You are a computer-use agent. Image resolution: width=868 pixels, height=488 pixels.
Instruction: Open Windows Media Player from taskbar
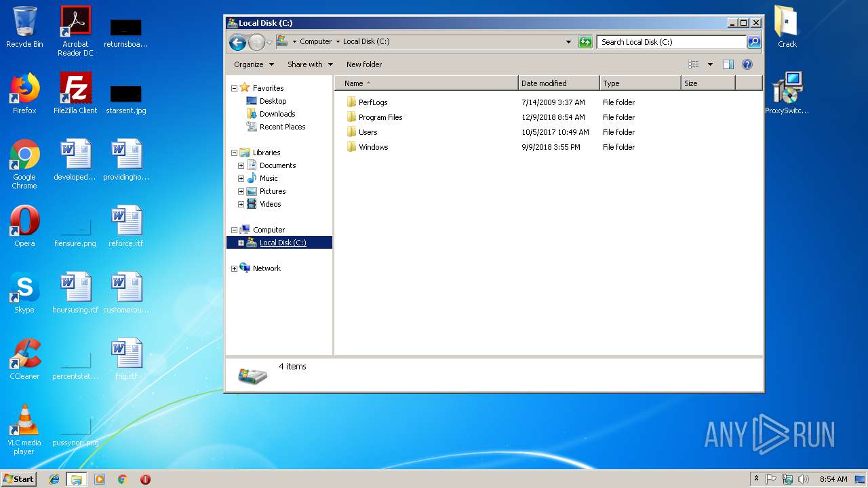pyautogui.click(x=100, y=479)
